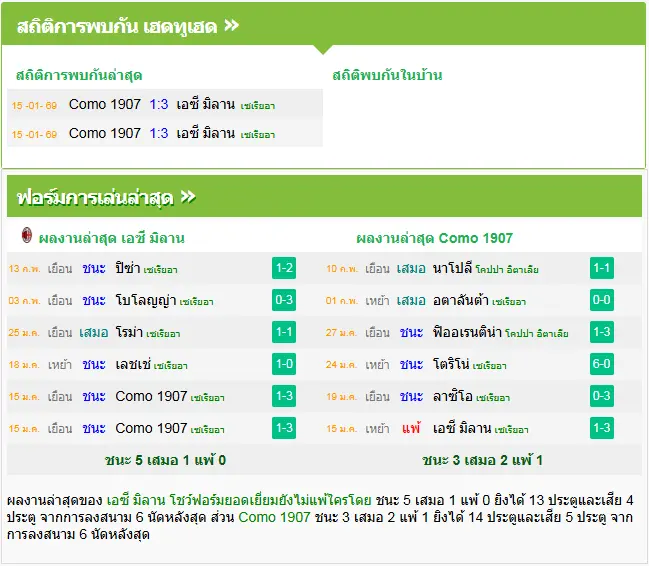Click the date 03 ก.พ. in Milan's results
This screenshot has height=566, width=649.
[x=24, y=301]
